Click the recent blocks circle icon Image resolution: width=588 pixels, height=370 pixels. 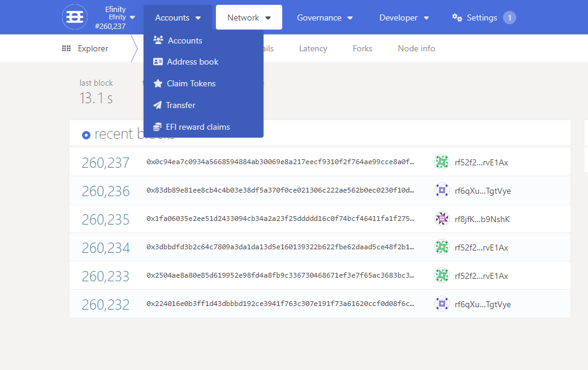click(86, 135)
